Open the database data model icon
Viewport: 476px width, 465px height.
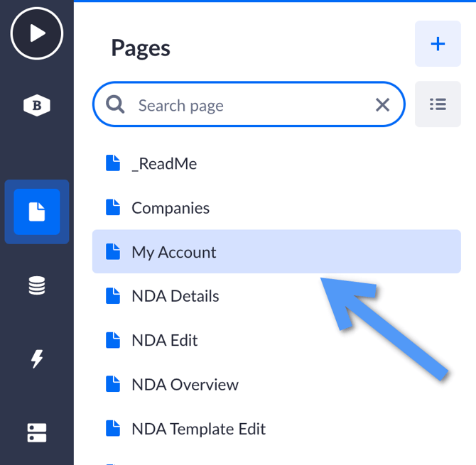[37, 286]
